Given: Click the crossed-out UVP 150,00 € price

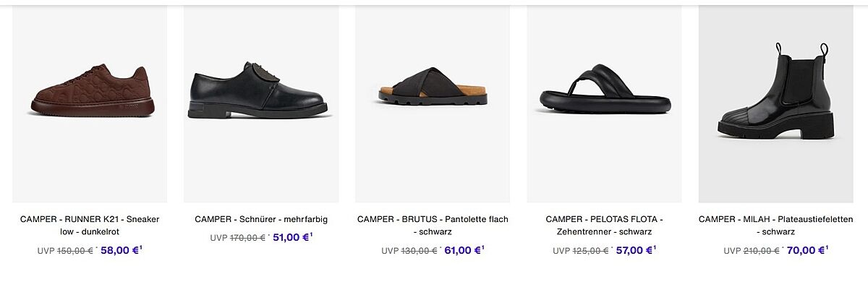Looking at the screenshot, I should coord(75,251).
